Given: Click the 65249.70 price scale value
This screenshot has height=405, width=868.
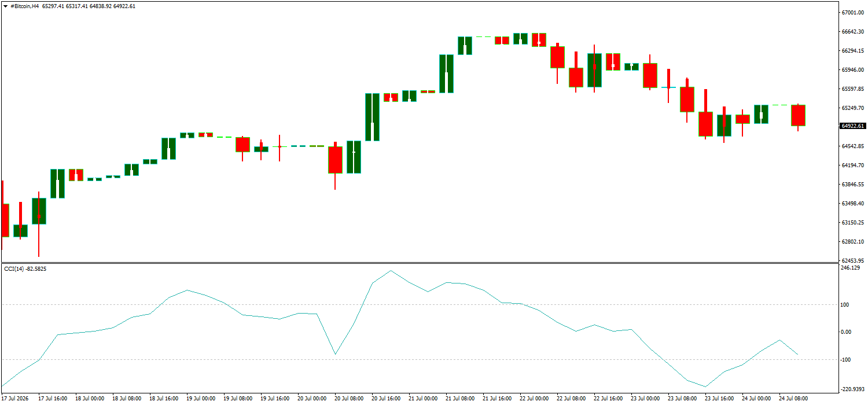Looking at the screenshot, I should point(852,108).
